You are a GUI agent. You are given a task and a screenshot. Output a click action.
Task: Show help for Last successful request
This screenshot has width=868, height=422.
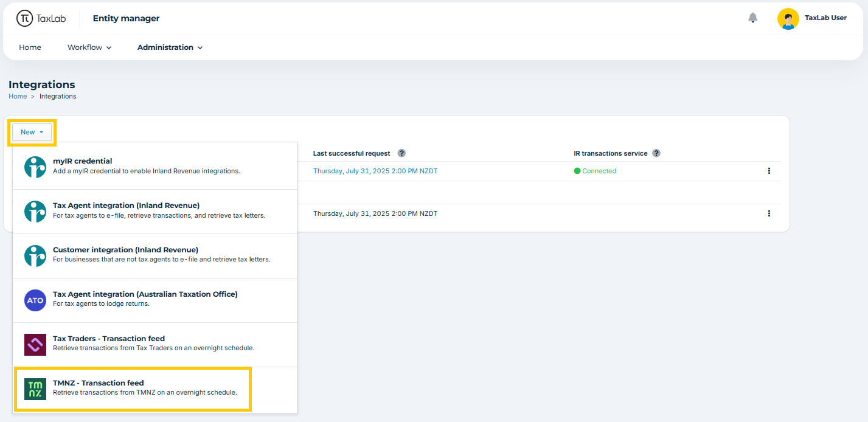point(401,153)
